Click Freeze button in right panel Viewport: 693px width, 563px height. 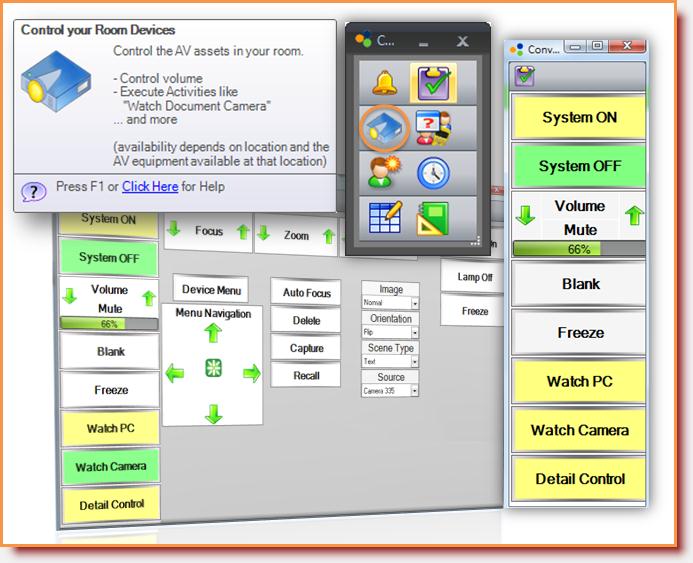pos(579,332)
